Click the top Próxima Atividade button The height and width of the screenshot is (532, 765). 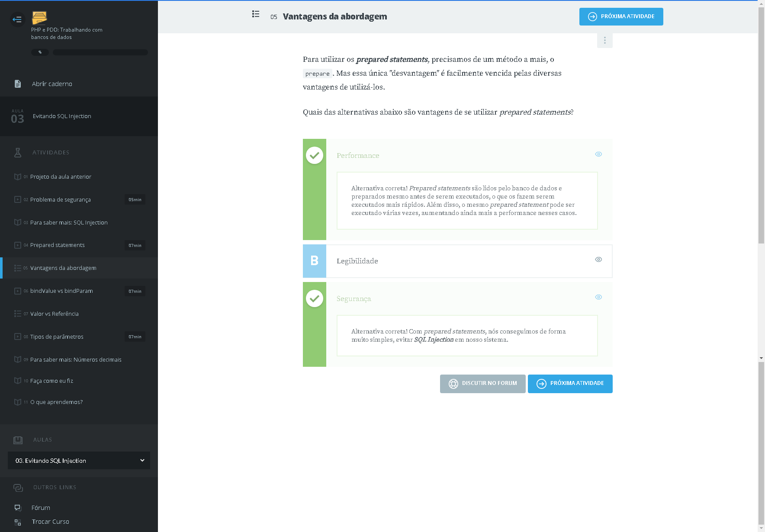621,17
